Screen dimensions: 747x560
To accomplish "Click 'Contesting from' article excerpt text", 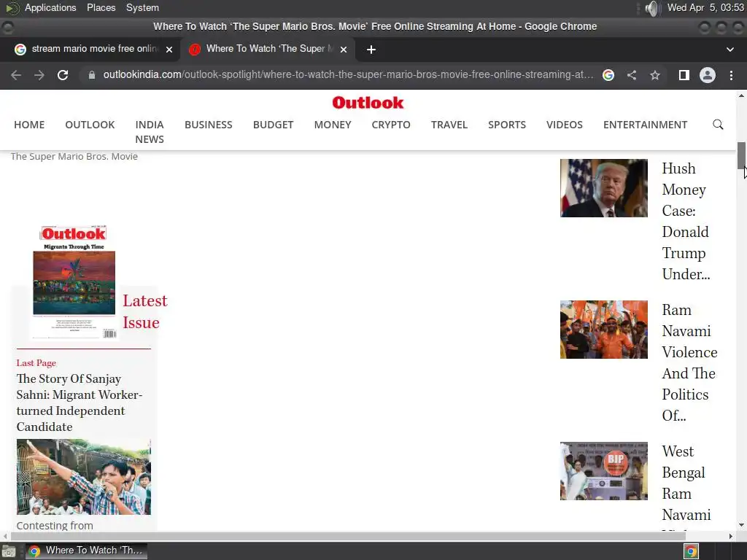I will [x=55, y=525].
